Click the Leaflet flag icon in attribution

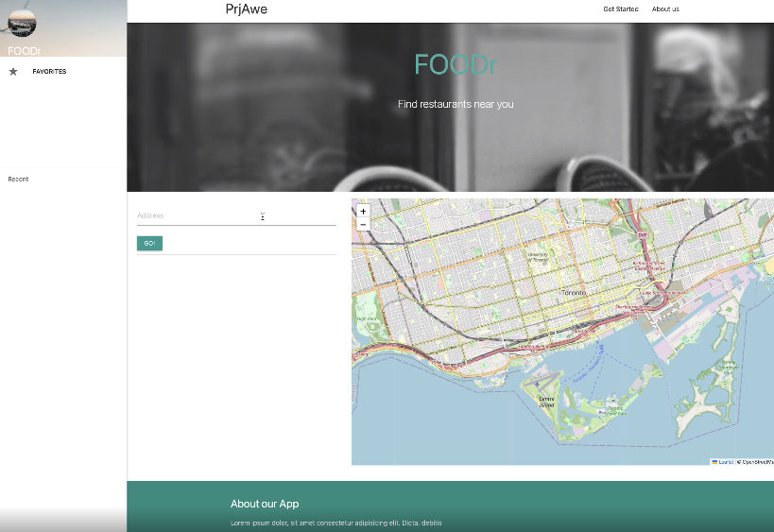714,462
